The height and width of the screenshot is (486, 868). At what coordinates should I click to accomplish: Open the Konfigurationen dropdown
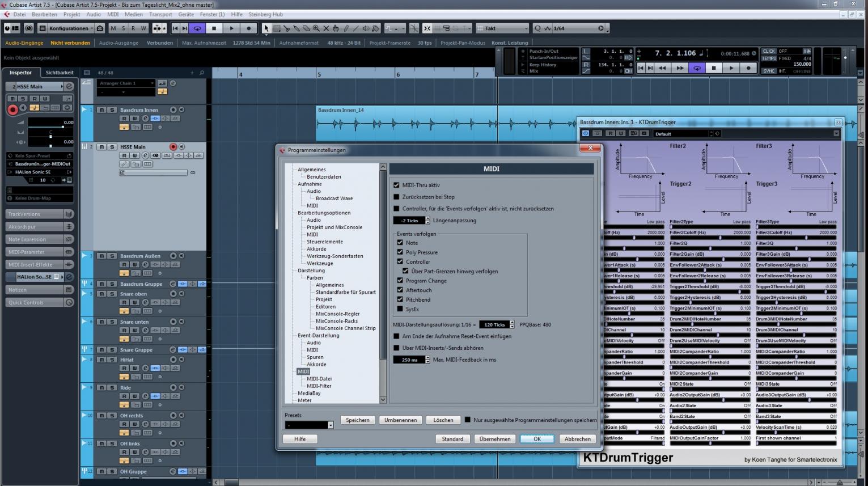71,28
